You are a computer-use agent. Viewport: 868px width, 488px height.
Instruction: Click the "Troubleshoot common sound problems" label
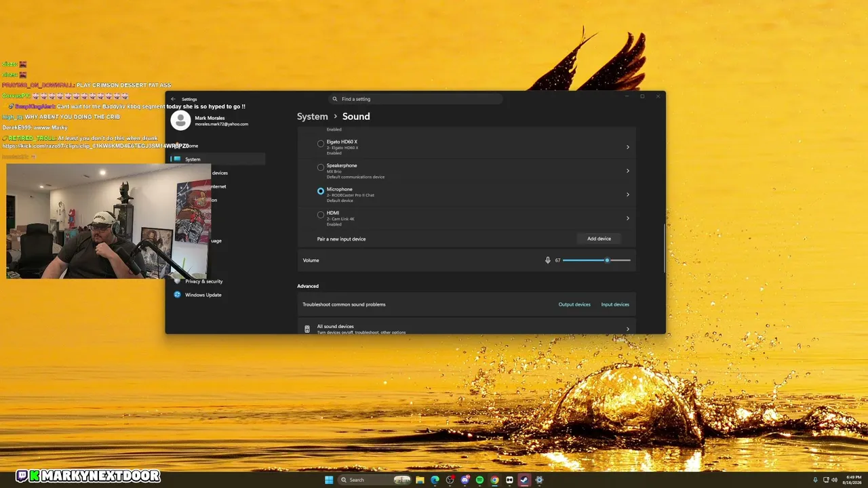coord(344,304)
